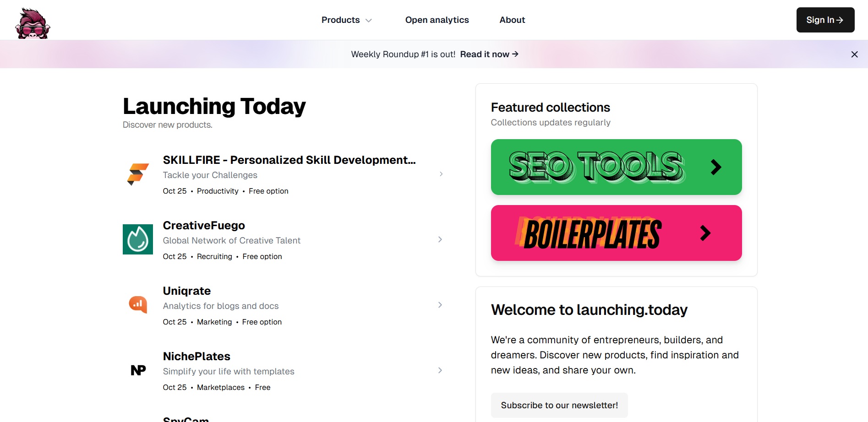Click the arrow on Boilerplates card
The width and height of the screenshot is (868, 422).
tap(705, 233)
